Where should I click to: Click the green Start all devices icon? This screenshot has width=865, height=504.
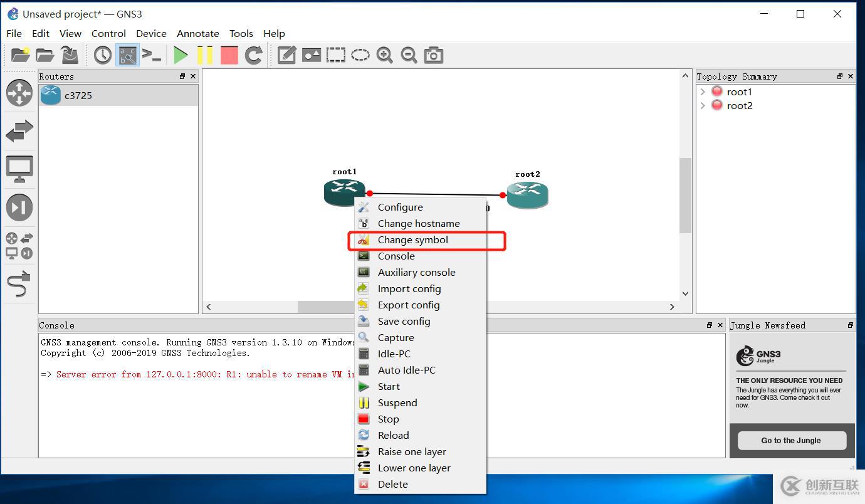[x=181, y=55]
